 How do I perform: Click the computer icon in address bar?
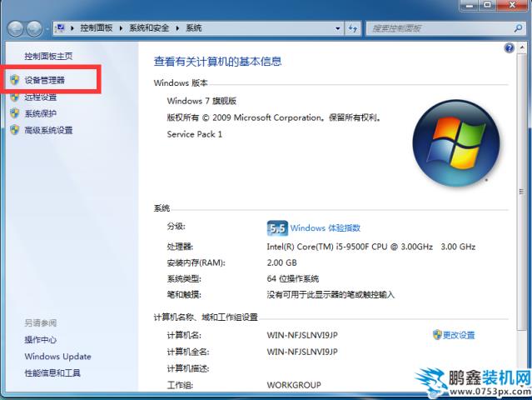[x=61, y=27]
